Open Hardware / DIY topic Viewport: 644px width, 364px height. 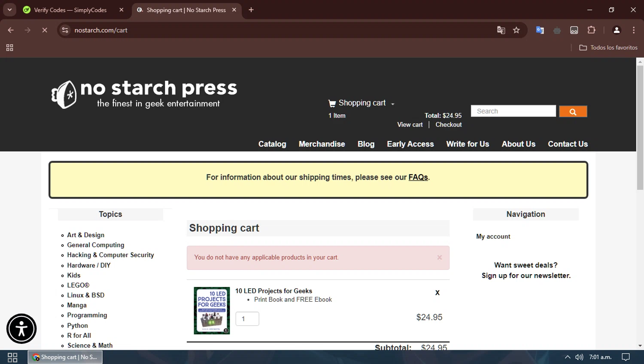[88, 265]
